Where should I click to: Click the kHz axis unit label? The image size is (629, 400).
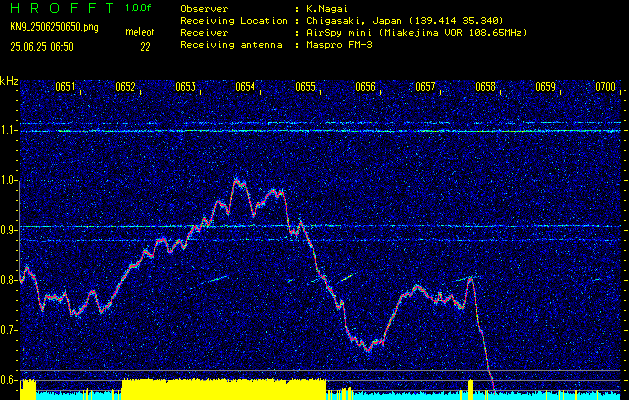click(9, 81)
